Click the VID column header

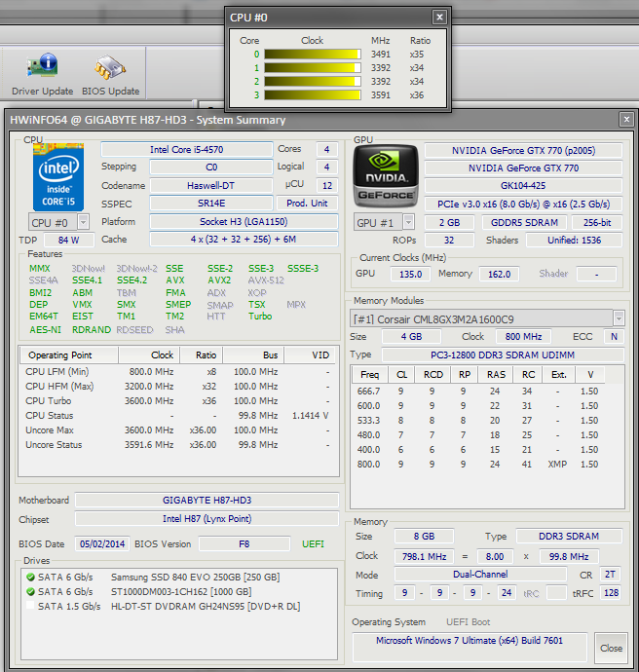311,355
